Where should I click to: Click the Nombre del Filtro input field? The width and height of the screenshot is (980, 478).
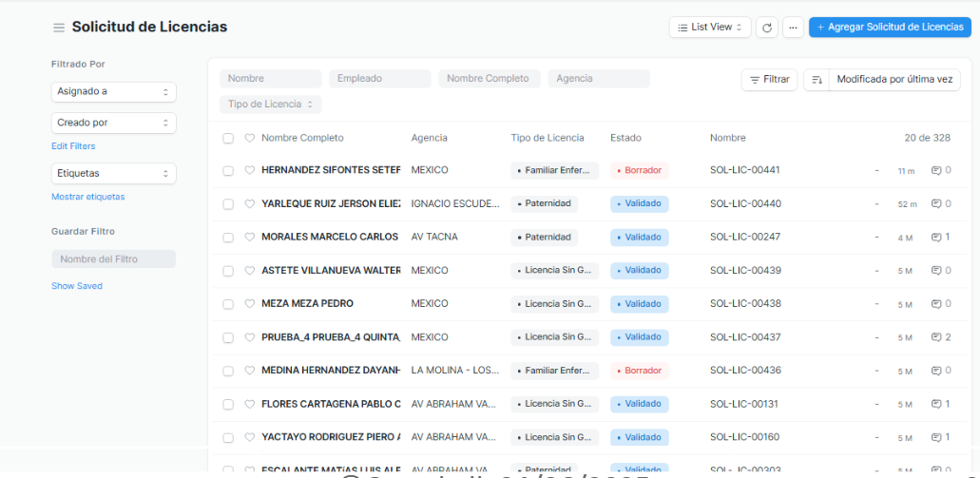[x=113, y=258]
